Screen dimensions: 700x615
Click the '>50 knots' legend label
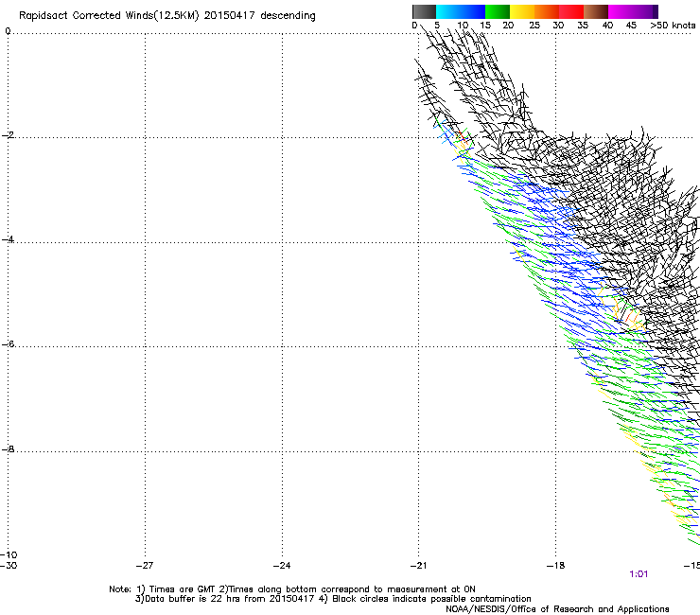(673, 26)
